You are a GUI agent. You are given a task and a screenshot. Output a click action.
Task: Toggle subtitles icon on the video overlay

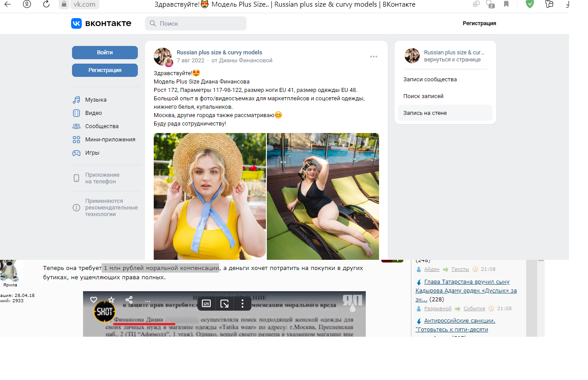pyautogui.click(x=206, y=304)
